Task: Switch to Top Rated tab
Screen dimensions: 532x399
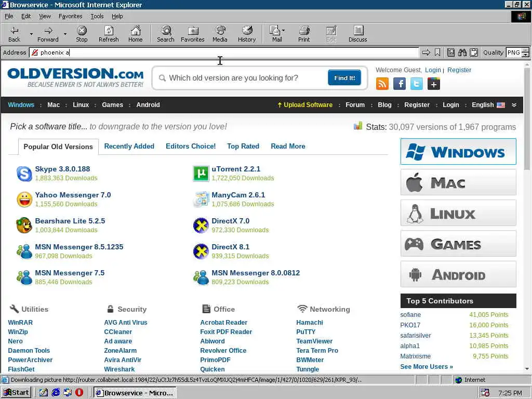Action: click(x=243, y=146)
